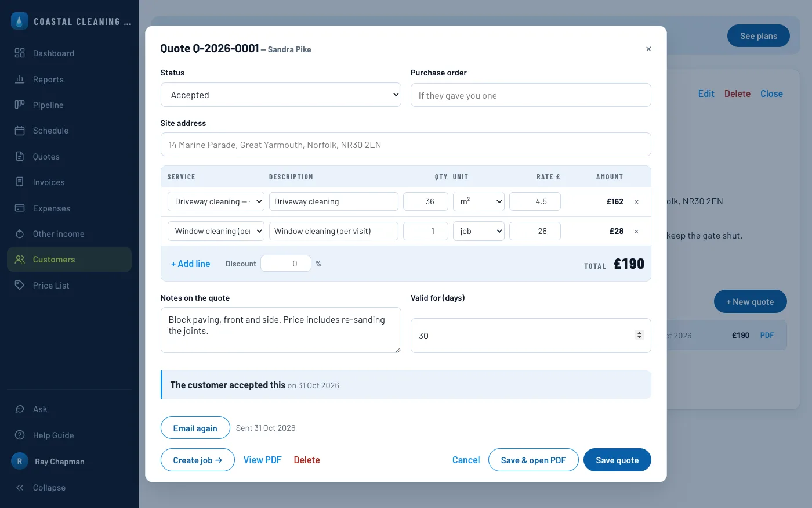Select the Dashboard menu label

[x=53, y=53]
